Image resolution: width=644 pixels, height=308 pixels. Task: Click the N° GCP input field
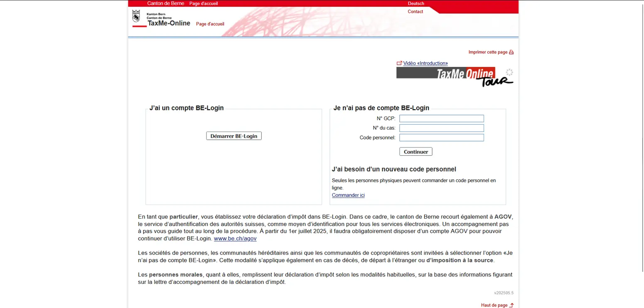pyautogui.click(x=441, y=118)
